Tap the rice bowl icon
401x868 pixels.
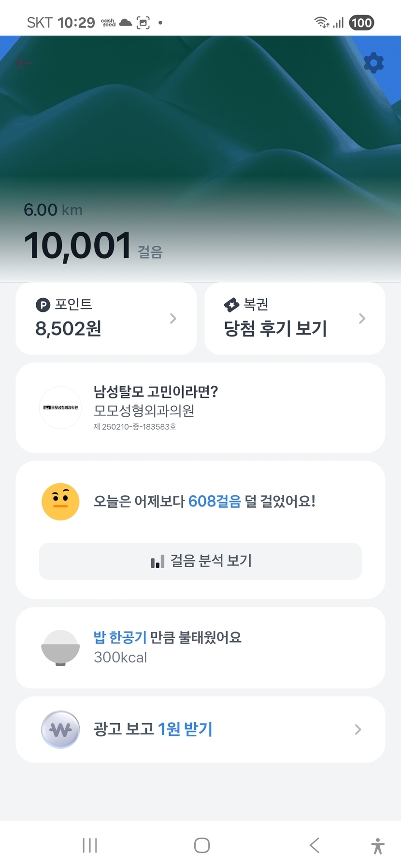60,647
